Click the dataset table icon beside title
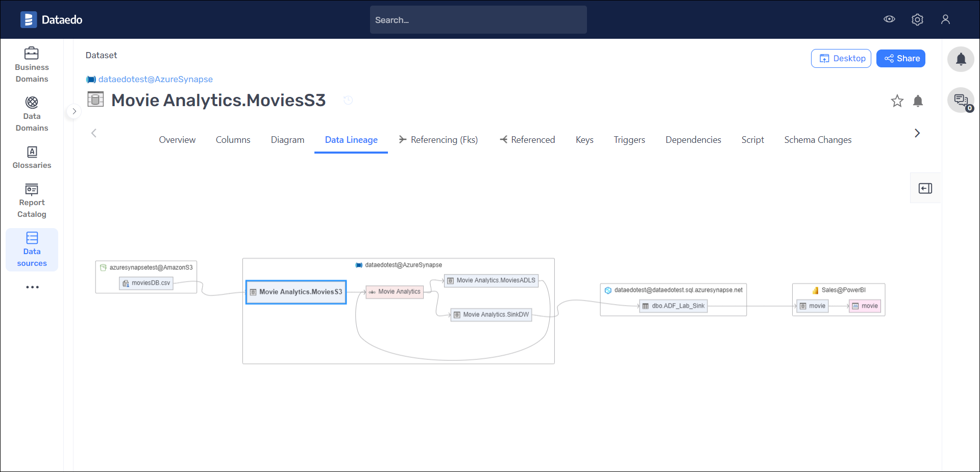The width and height of the screenshot is (980, 472). 95,99
